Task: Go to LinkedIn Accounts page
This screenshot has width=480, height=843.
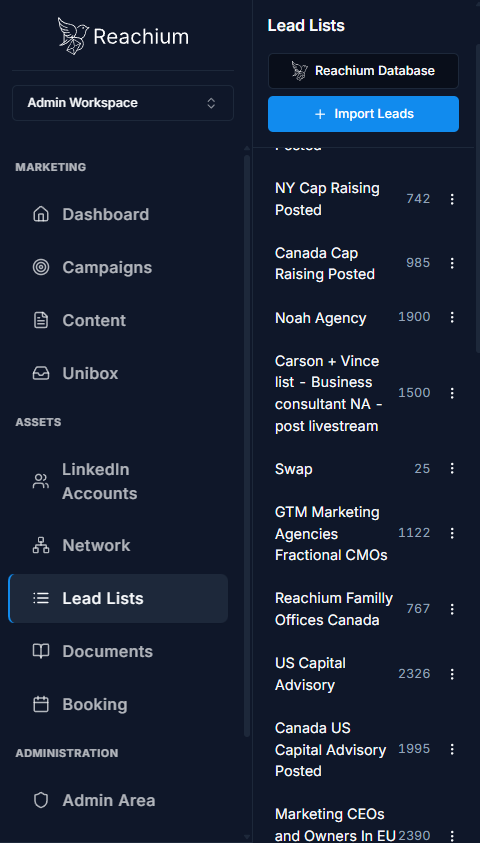Action: 118,481
